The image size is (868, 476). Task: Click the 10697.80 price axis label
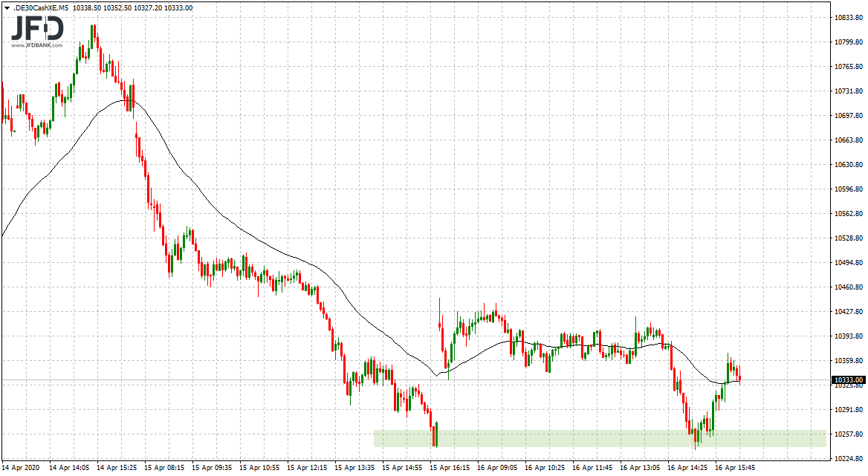[848, 115]
